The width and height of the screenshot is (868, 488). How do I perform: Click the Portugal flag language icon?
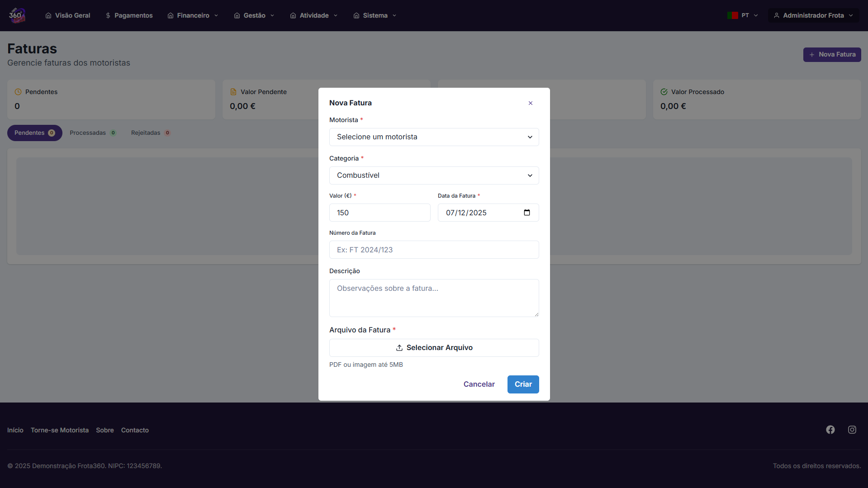click(732, 15)
